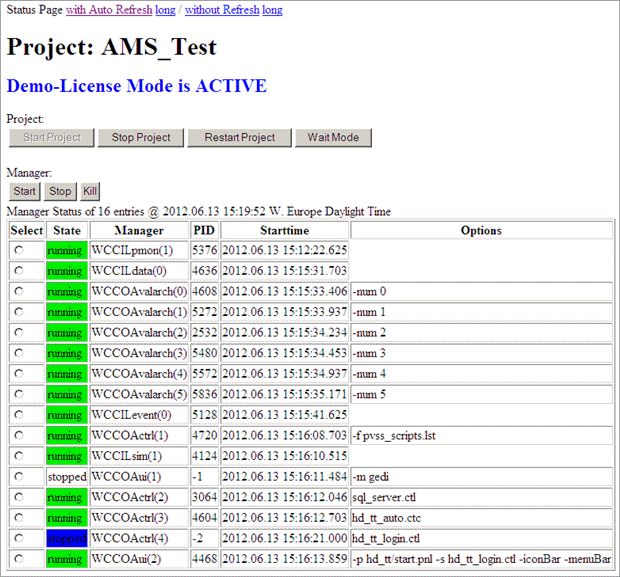Select radio button for WCCOActrl(4)
Viewport: 620px width, 577px height.
pyautogui.click(x=19, y=539)
